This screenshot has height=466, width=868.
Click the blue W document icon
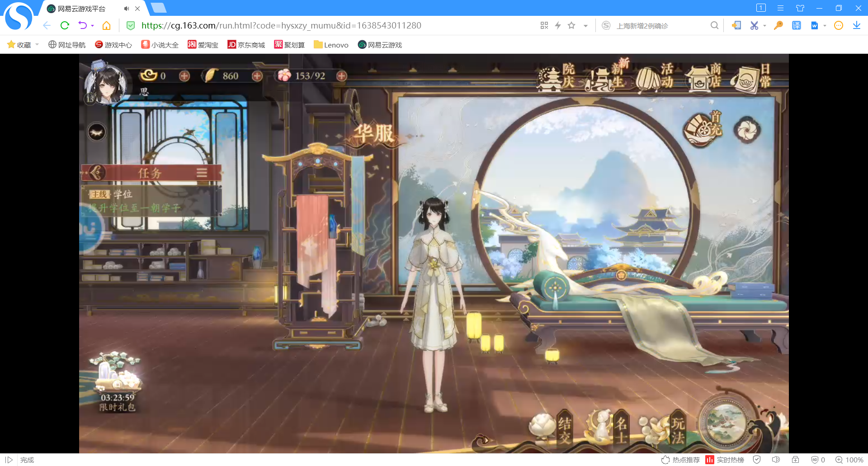(x=814, y=25)
